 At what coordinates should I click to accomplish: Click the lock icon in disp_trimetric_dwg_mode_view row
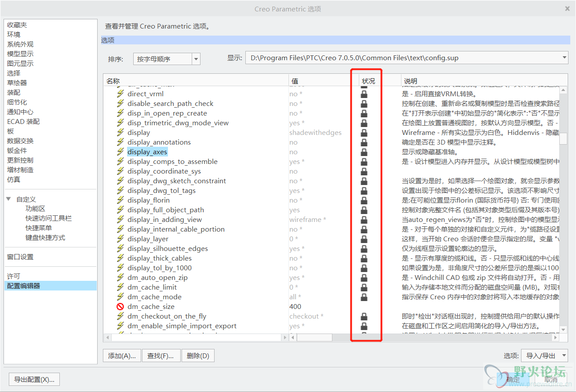pyautogui.click(x=364, y=123)
